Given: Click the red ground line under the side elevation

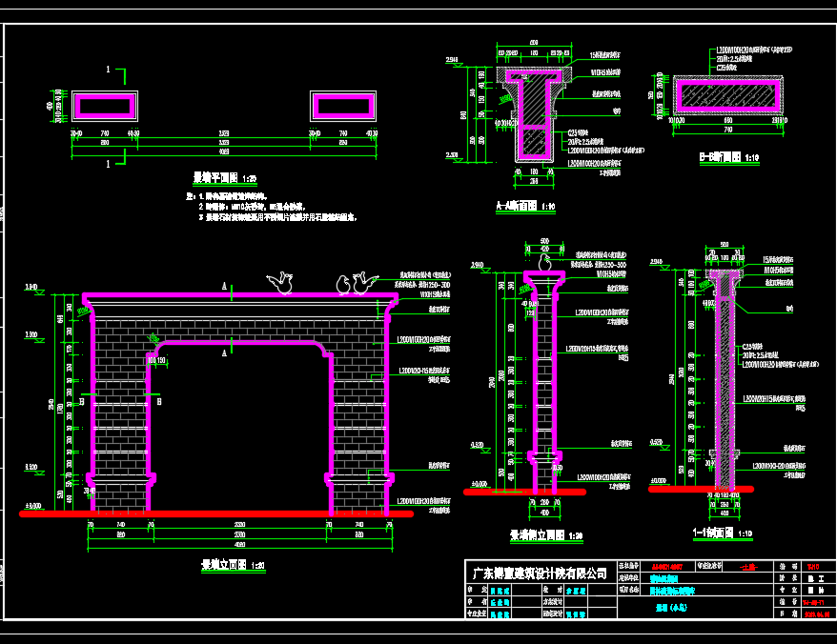Looking at the screenshot, I should point(524,492).
